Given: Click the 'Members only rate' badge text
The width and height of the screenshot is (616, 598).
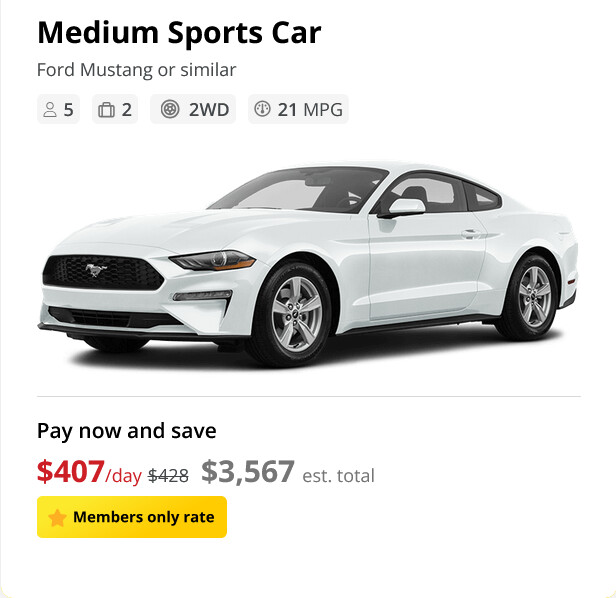Looking at the screenshot, I should click(x=143, y=518).
